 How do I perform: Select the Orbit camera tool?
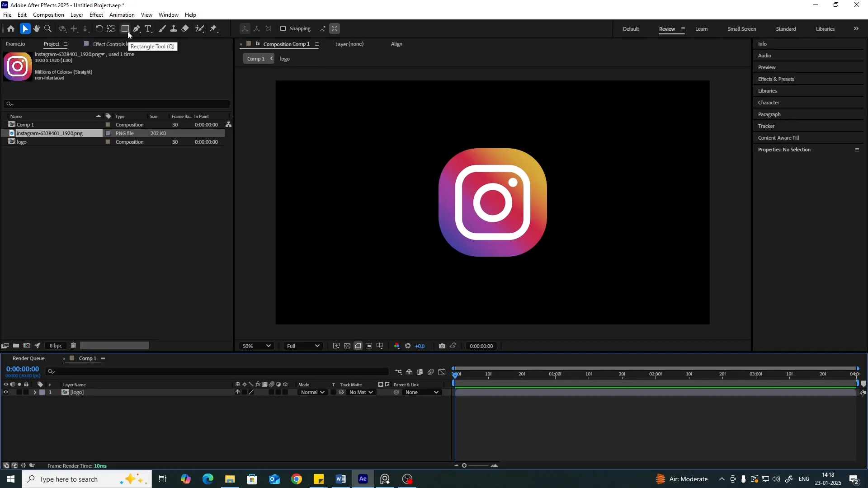click(x=62, y=28)
